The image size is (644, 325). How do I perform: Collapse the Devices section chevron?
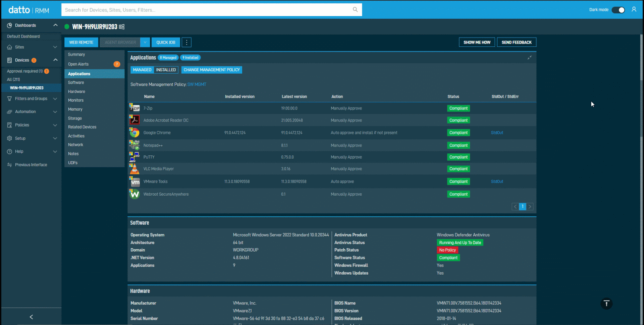55,60
